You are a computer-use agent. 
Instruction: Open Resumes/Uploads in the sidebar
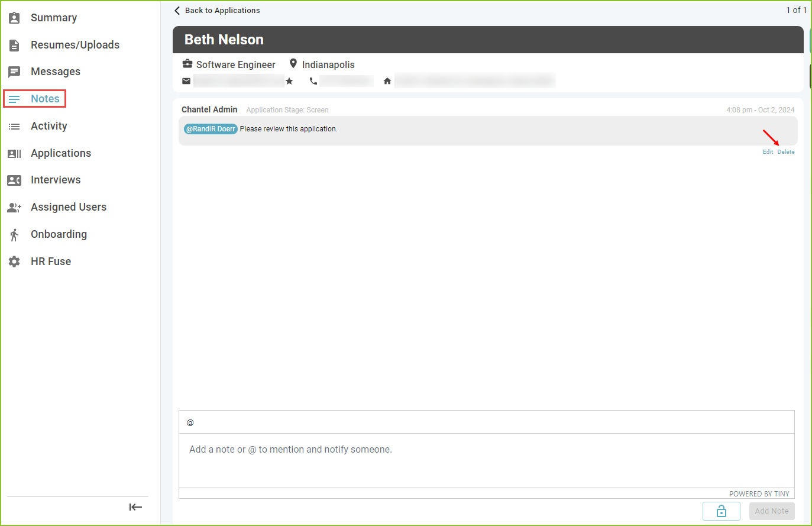tap(75, 45)
